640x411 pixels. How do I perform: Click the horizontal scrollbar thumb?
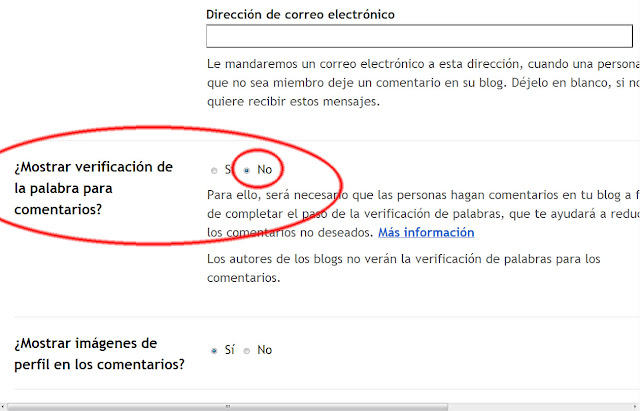click(115, 405)
